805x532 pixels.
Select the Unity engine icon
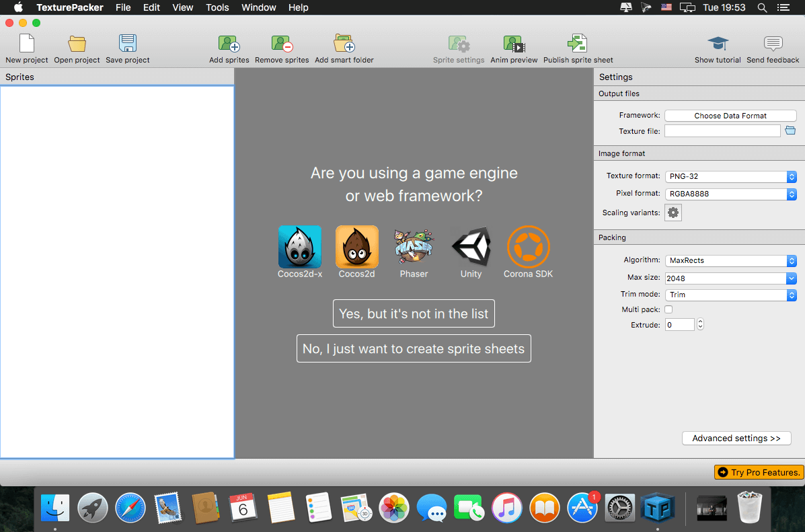[471, 247]
